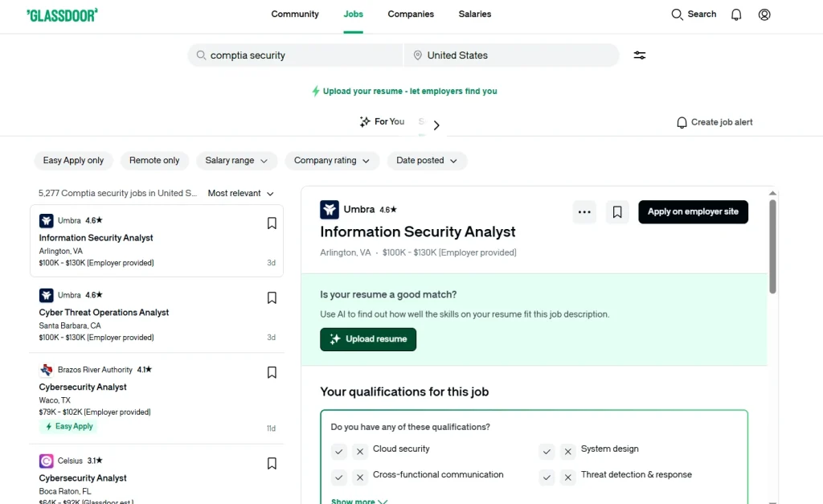The height and width of the screenshot is (504, 823).
Task: Open the Date posted dropdown
Action: [x=427, y=161]
